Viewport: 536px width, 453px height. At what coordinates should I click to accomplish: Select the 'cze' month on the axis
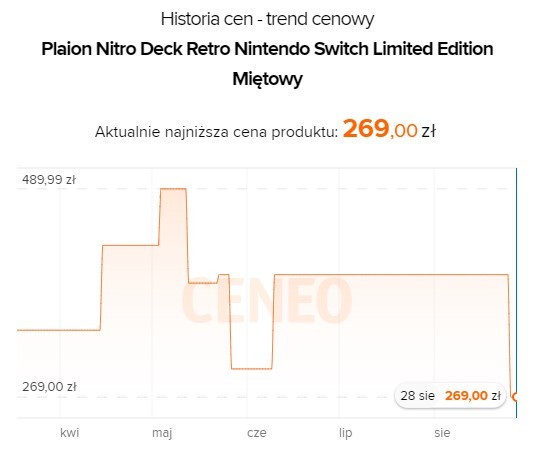(257, 433)
